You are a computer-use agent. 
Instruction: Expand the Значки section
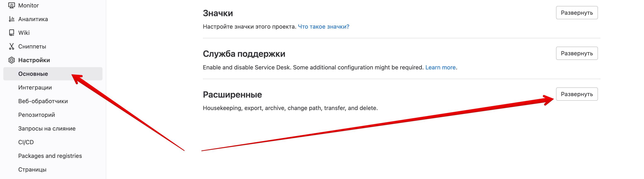tap(577, 13)
